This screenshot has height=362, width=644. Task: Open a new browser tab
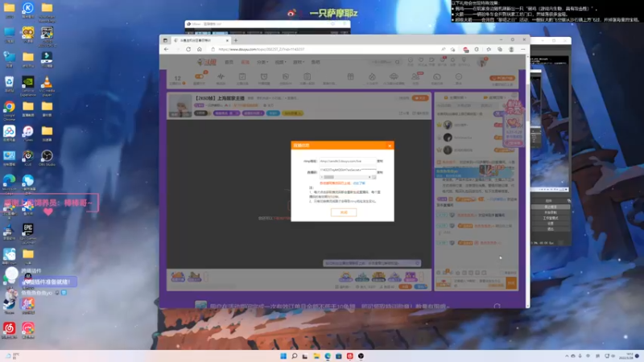236,40
